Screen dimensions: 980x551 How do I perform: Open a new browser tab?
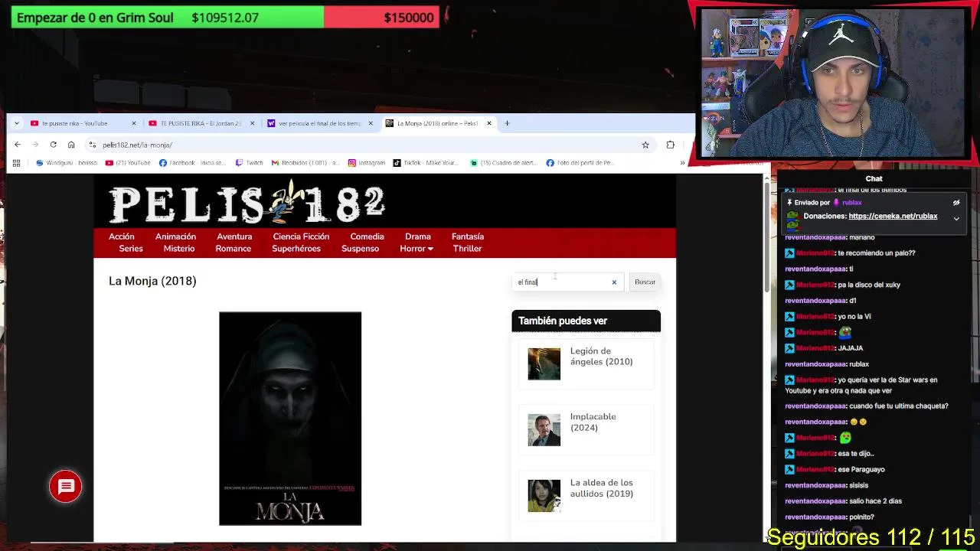[507, 123]
